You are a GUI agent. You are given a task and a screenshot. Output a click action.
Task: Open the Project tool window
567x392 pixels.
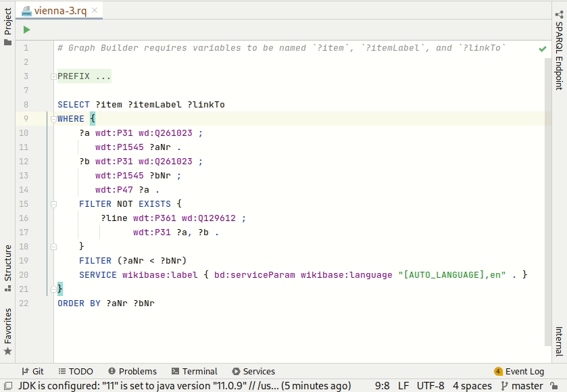pos(7,26)
